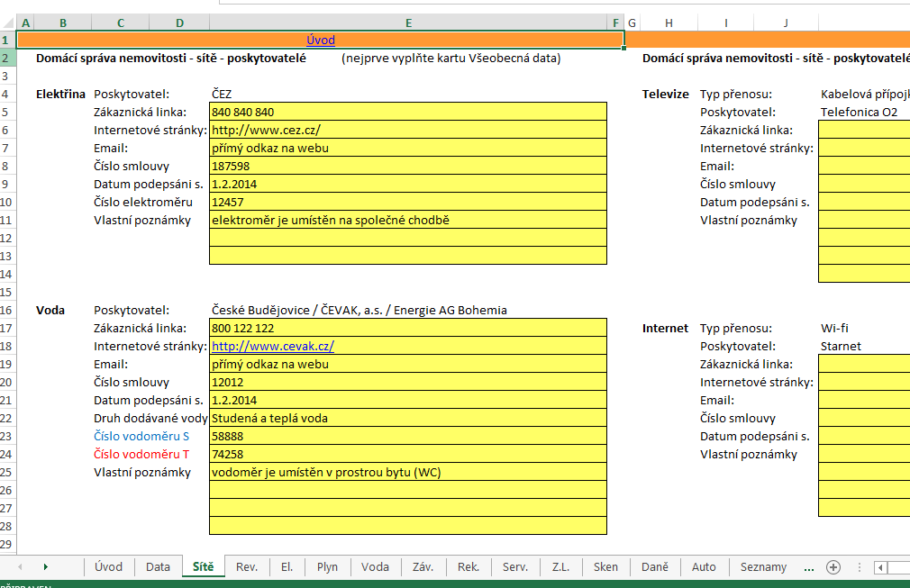Image resolution: width=910 pixels, height=588 pixels.
Task: Switch to the Rek. sheet tab
Action: [469, 567]
